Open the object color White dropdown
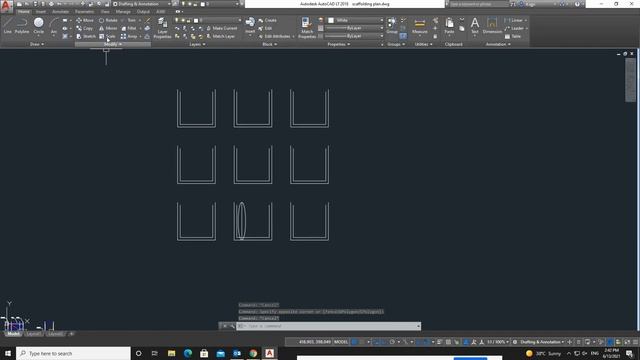Screen dimensions: 640x360 355,20
